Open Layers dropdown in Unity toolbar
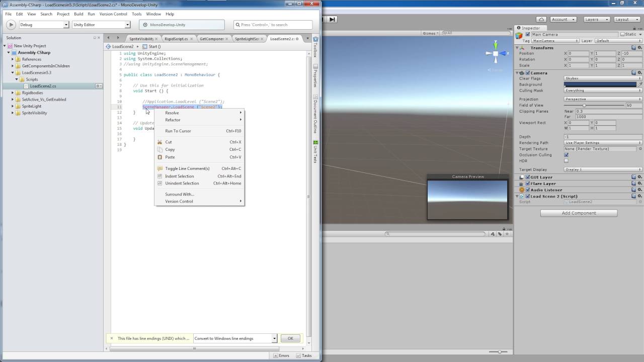The height and width of the screenshot is (362, 644). (596, 19)
